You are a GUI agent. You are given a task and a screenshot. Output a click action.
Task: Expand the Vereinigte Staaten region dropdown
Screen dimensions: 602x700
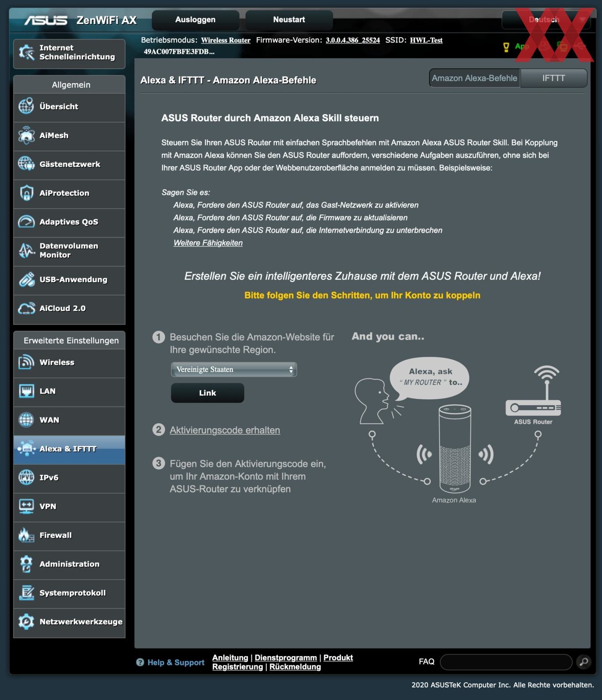(234, 369)
